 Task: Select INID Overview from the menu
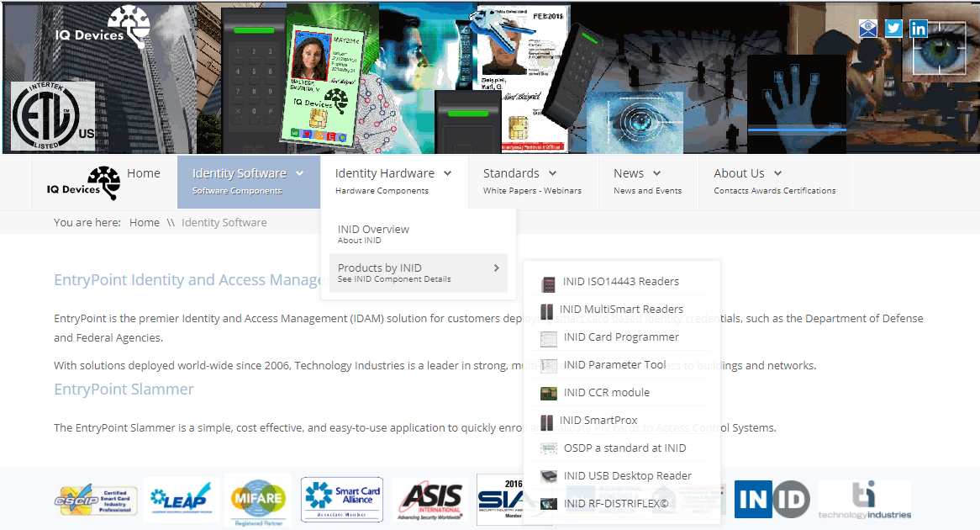pyautogui.click(x=373, y=228)
